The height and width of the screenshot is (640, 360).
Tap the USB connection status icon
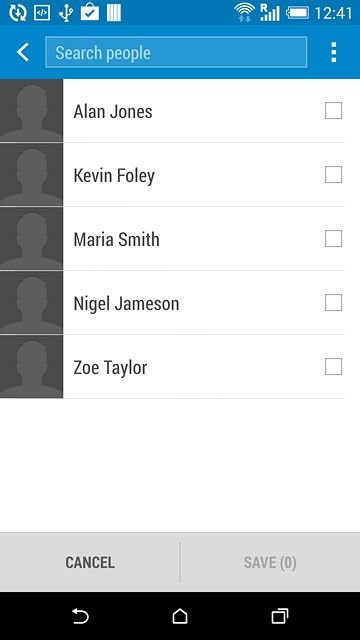click(x=66, y=13)
